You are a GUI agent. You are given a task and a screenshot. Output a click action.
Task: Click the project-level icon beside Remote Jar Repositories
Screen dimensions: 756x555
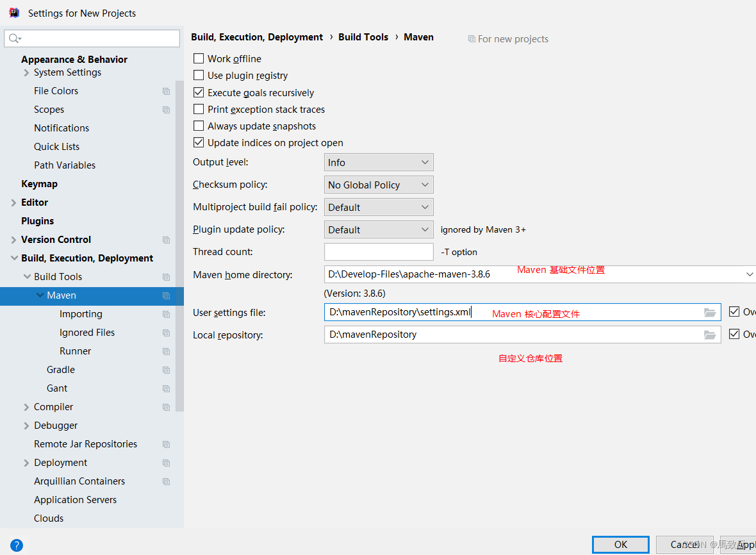click(167, 445)
